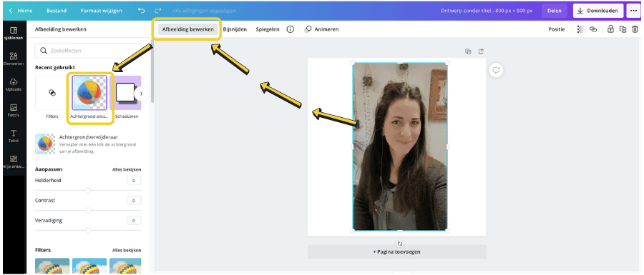The image size is (644, 275).
Task: View all Filters
Action: coord(127,250)
